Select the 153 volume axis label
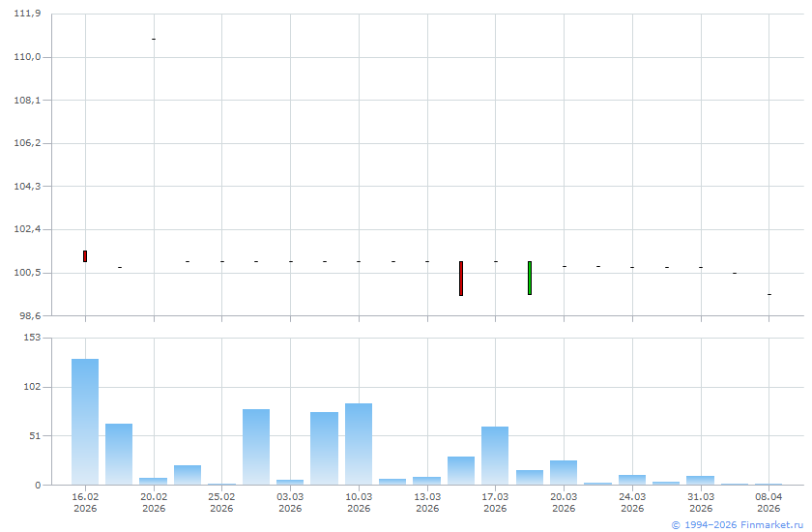Image resolution: width=812 pixels, height=532 pixels. tap(32, 338)
